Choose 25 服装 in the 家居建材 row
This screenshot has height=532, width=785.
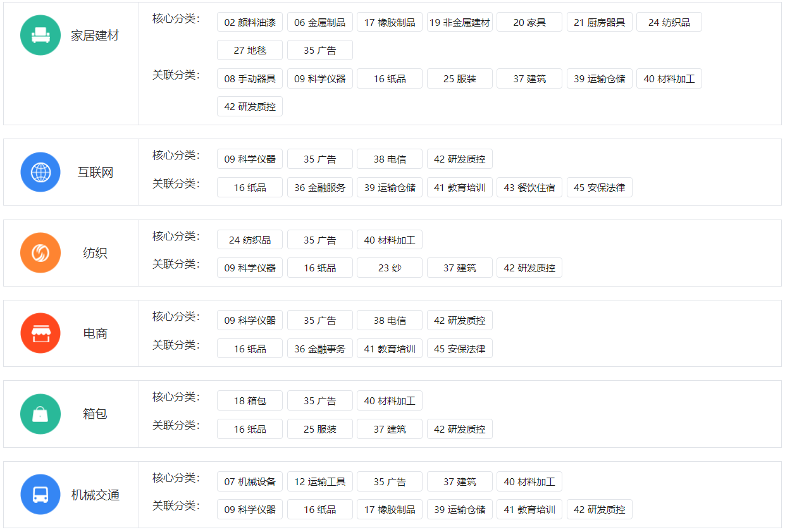click(x=460, y=78)
